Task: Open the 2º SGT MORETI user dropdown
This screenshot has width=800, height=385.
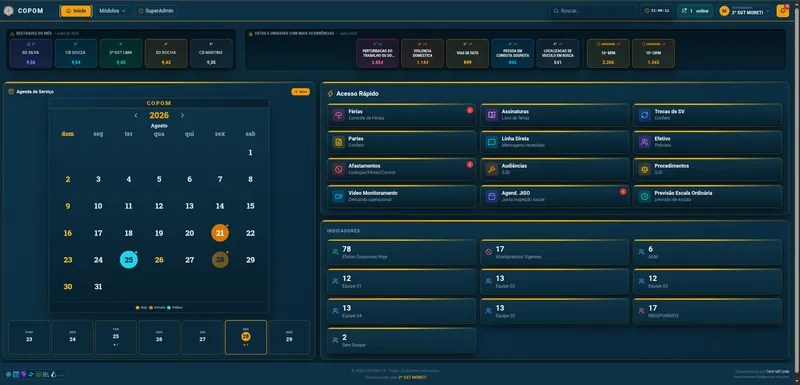Action: [744, 11]
